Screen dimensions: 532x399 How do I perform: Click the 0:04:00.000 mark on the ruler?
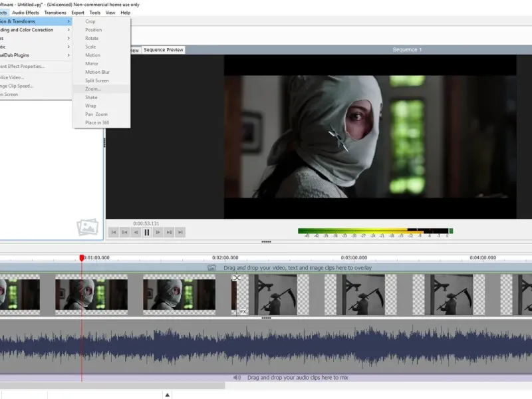pos(483,258)
